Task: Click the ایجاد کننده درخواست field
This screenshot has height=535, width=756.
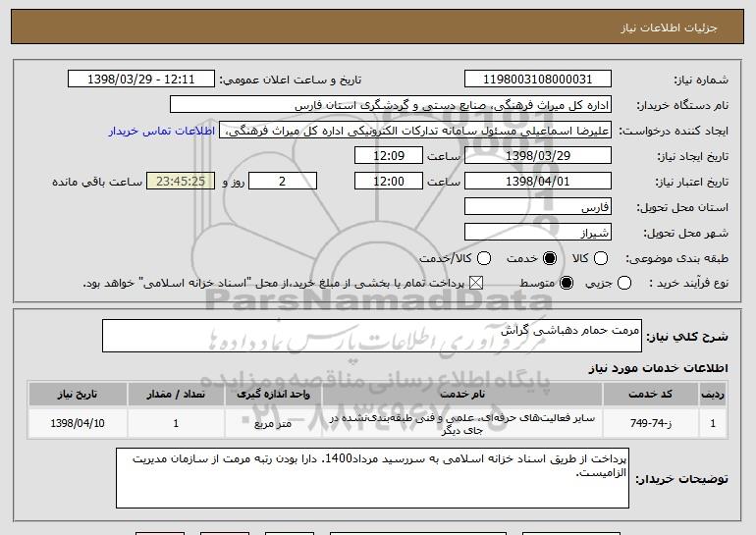Action: (415, 131)
